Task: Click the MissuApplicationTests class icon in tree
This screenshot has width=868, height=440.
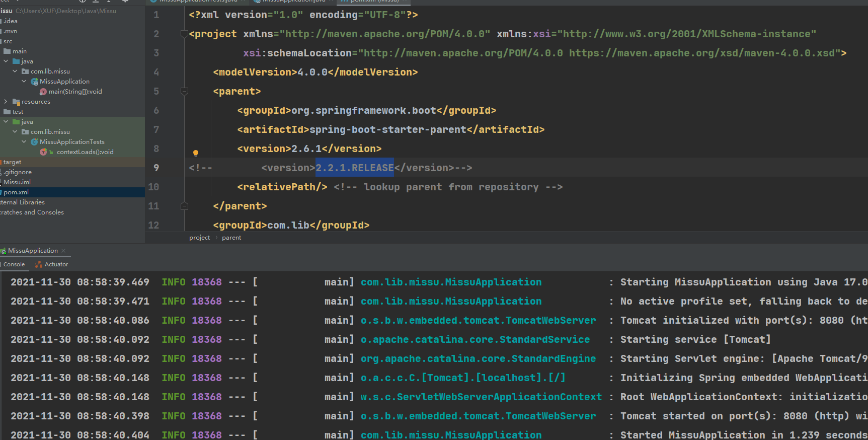Action: tap(34, 142)
